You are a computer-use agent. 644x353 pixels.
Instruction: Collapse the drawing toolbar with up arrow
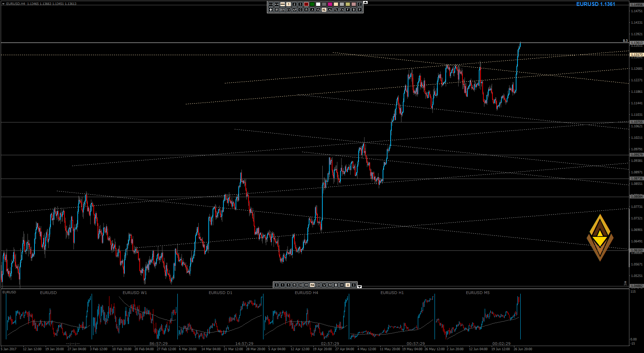pos(365,2)
